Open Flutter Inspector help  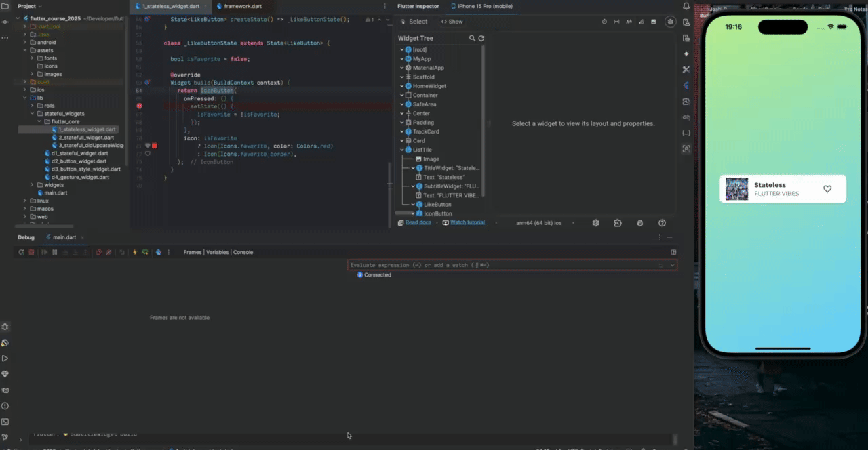click(662, 222)
